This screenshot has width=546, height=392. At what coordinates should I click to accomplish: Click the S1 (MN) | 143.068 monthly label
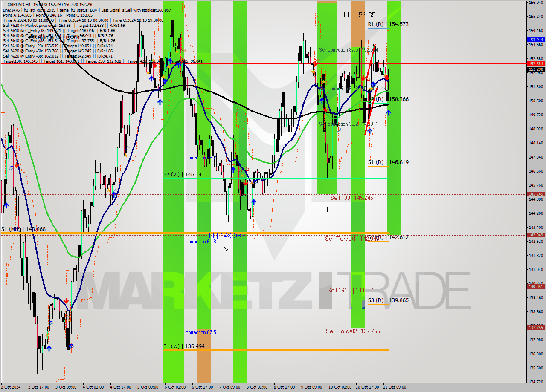pos(23,229)
